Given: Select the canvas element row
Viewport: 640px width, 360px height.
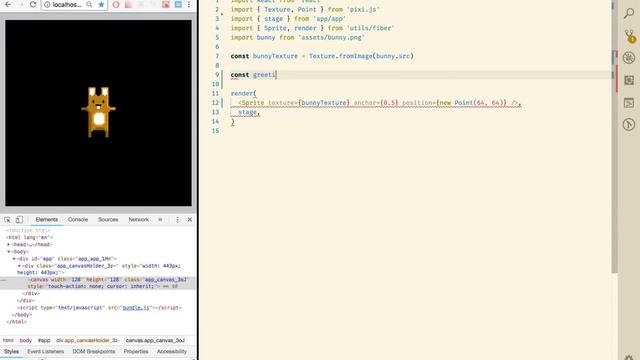Looking at the screenshot, I should click(98, 283).
